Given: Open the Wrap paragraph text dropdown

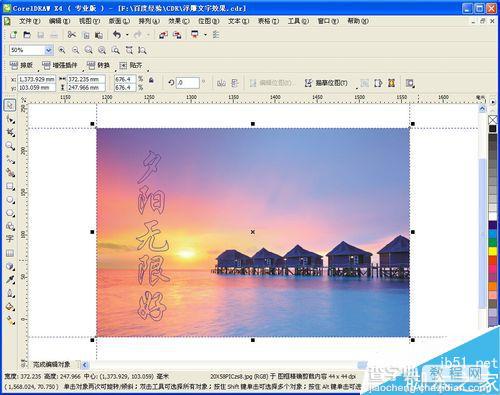Looking at the screenshot, I should pyautogui.click(x=410, y=83).
